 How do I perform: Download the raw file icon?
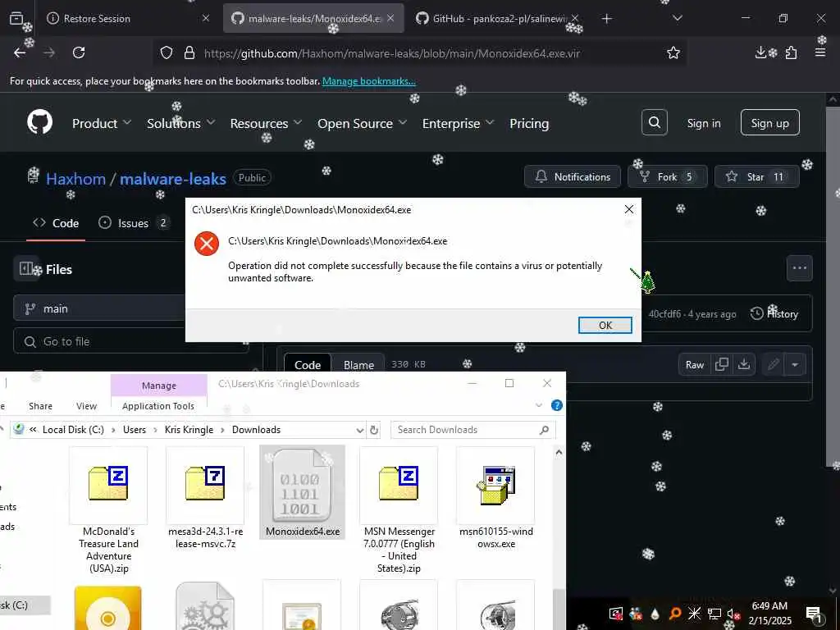point(743,365)
